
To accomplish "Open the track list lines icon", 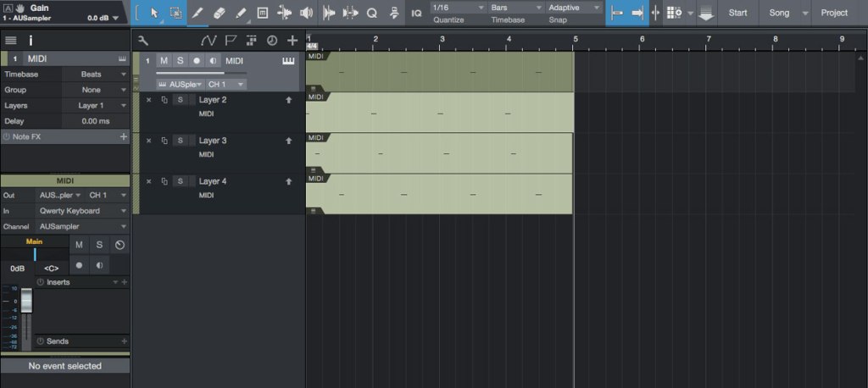I will [10, 41].
